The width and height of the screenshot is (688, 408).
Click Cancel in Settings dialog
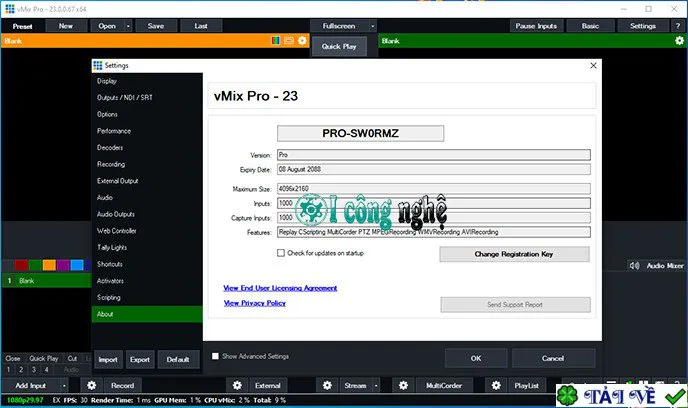click(x=553, y=358)
